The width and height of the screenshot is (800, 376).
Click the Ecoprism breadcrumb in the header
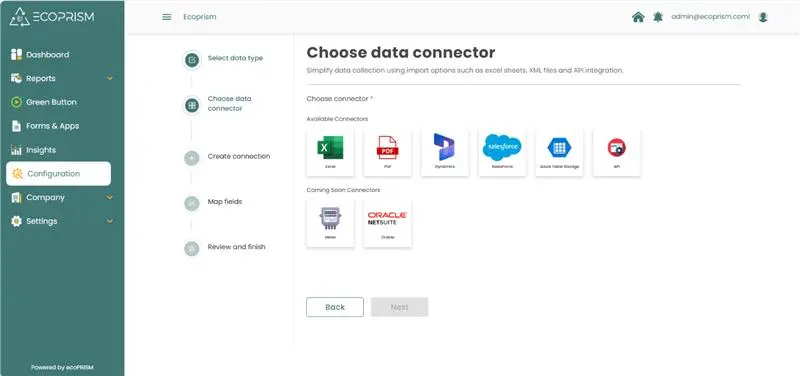click(x=199, y=17)
